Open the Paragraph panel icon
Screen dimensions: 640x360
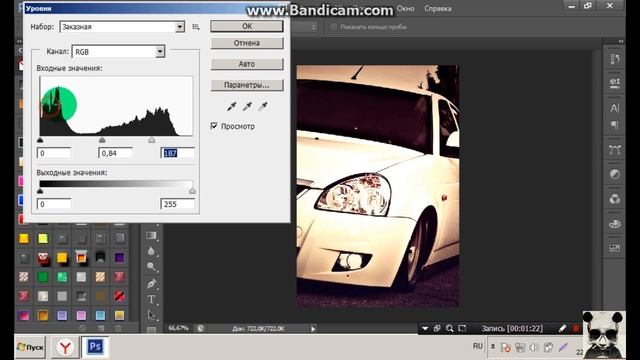[x=615, y=125]
